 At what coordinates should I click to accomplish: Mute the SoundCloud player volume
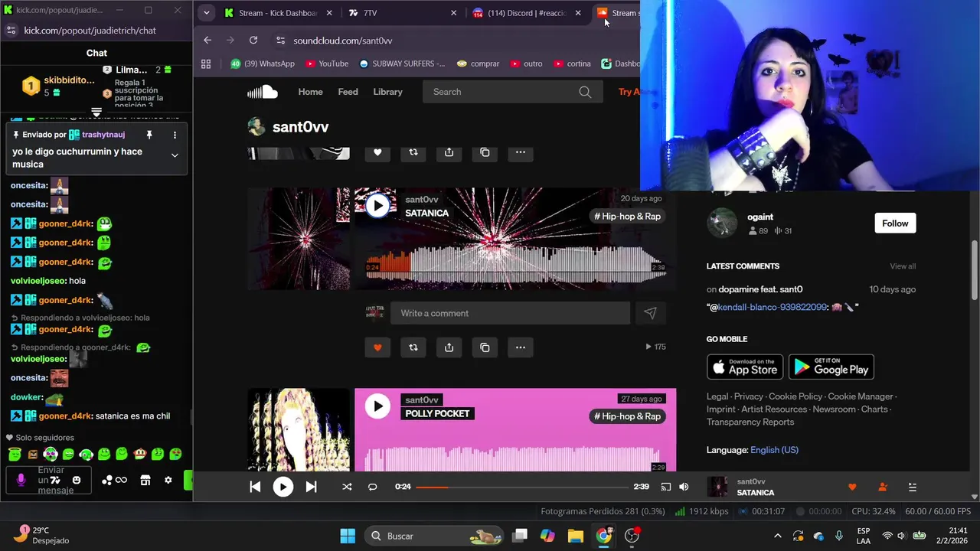click(684, 487)
